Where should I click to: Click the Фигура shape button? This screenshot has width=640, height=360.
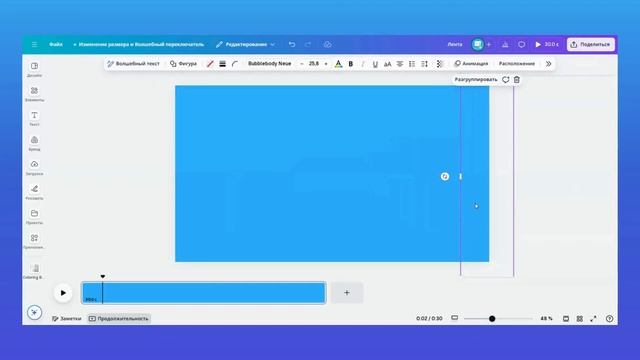point(183,64)
